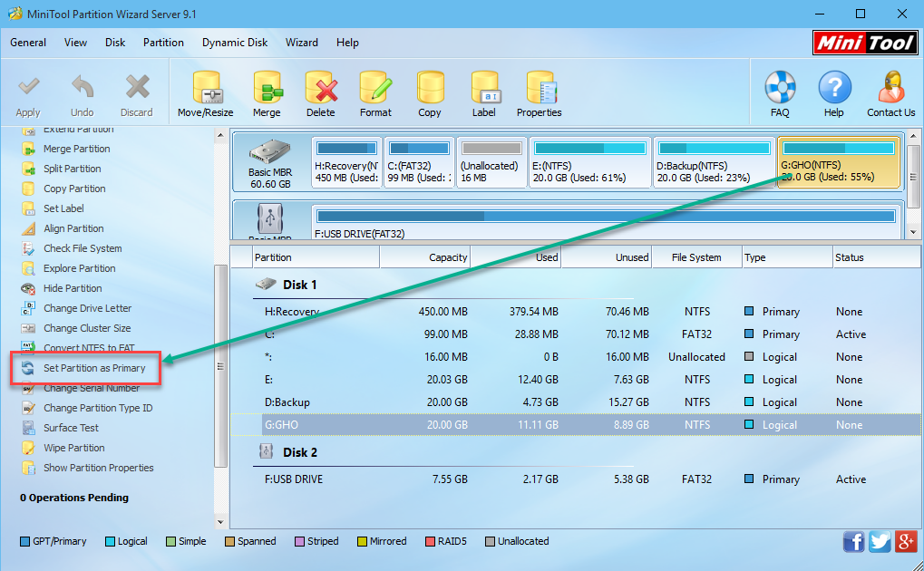Click Show Partition Properties action
This screenshot has width=924, height=571.
(99, 468)
